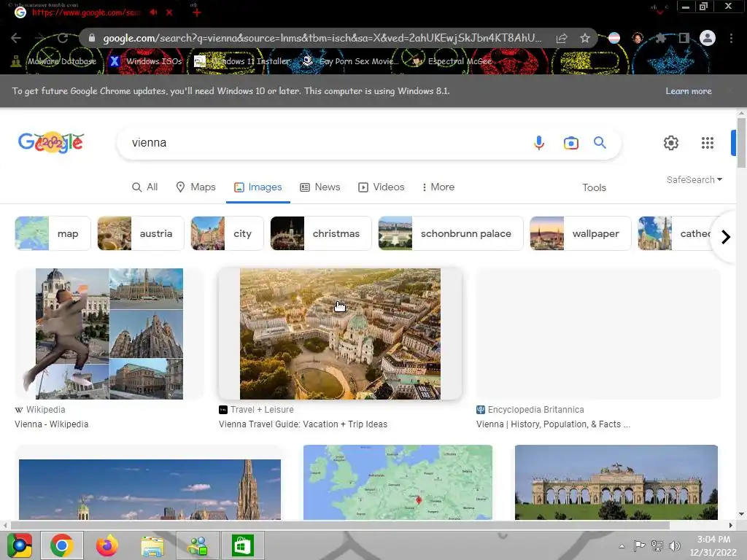Open the Espectral McGee bookmark

[x=452, y=61]
